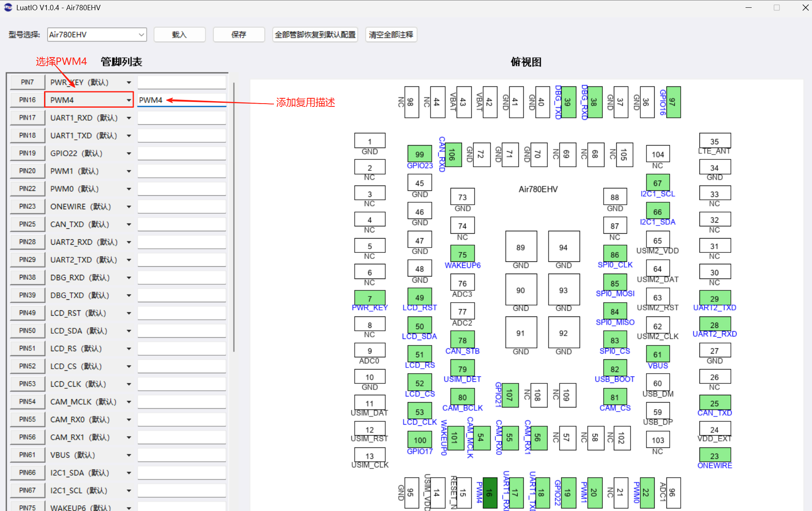Select pin 82 USB_BOOT on chip diagram
The height and width of the screenshot is (511, 812).
tap(615, 368)
